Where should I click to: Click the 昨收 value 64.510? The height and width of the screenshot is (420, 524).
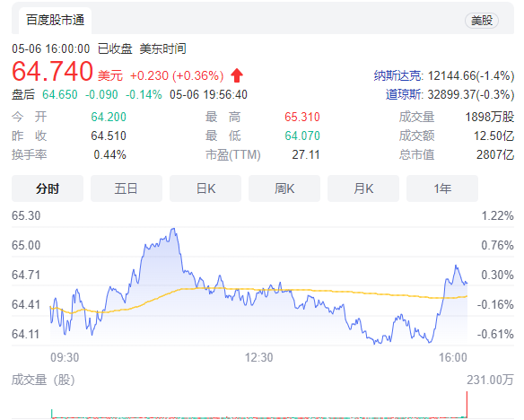[109, 136]
